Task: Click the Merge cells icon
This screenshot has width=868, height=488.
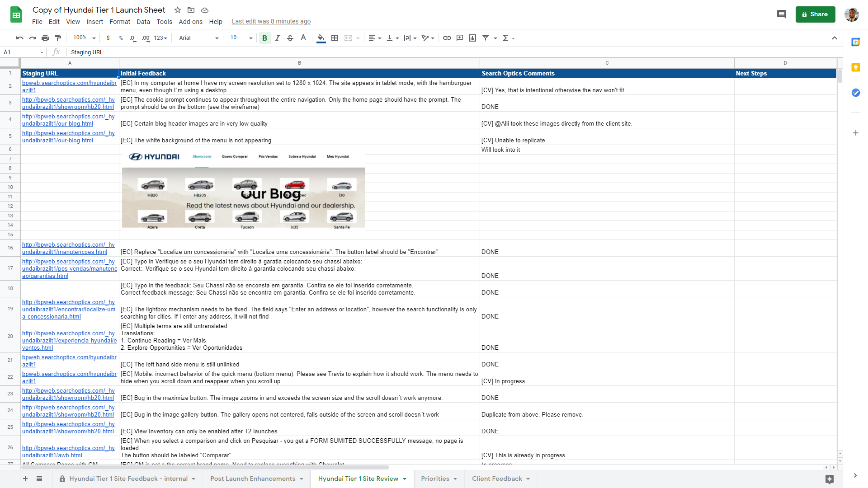Action: click(348, 38)
